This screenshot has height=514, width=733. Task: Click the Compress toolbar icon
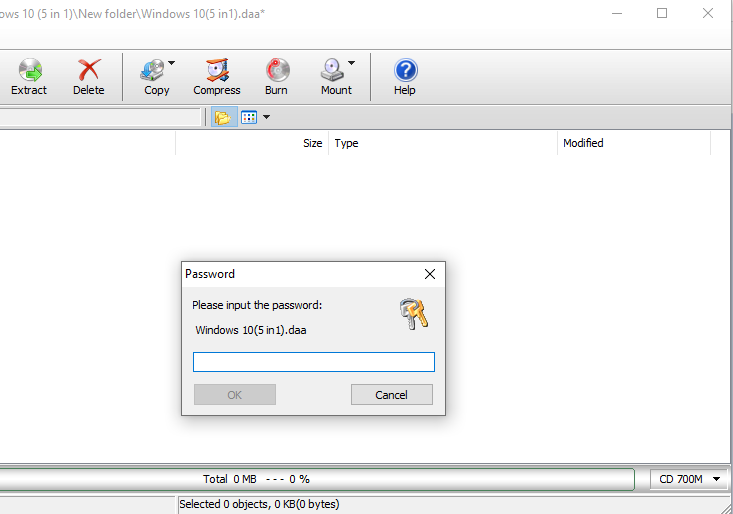(217, 70)
